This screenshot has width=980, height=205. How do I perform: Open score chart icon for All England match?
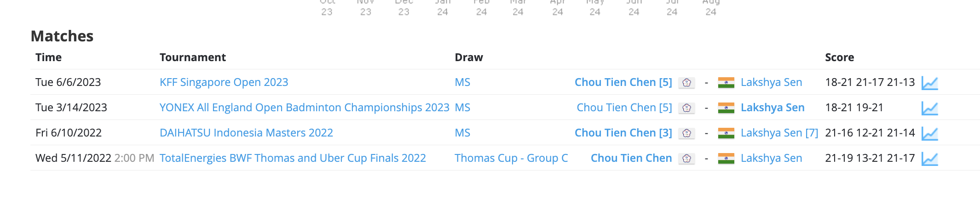pos(929,108)
